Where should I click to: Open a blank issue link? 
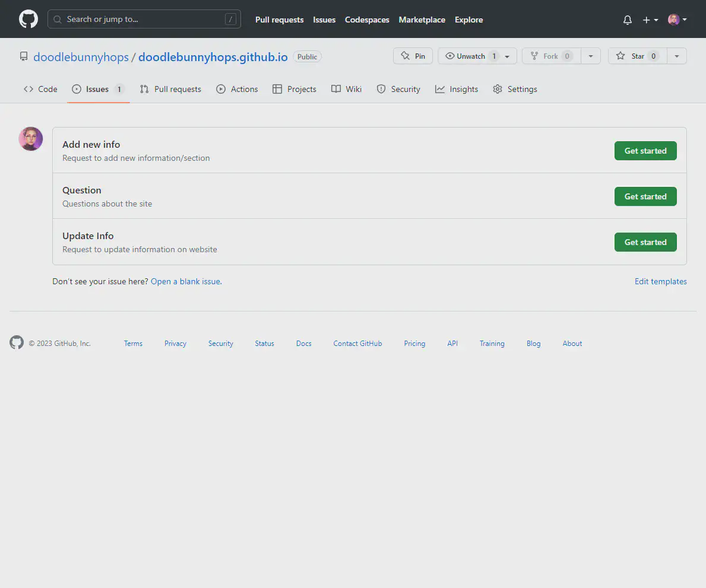(x=186, y=281)
